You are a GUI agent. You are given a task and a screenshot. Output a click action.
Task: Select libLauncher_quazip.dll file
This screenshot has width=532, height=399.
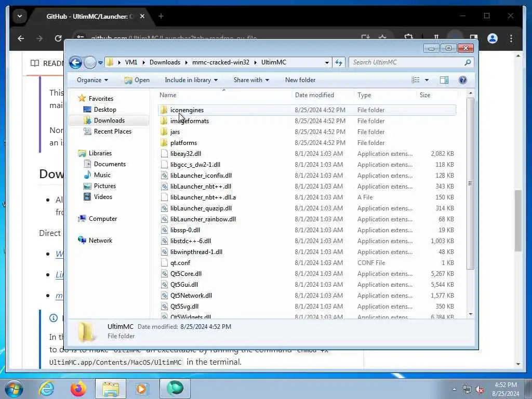click(x=201, y=208)
